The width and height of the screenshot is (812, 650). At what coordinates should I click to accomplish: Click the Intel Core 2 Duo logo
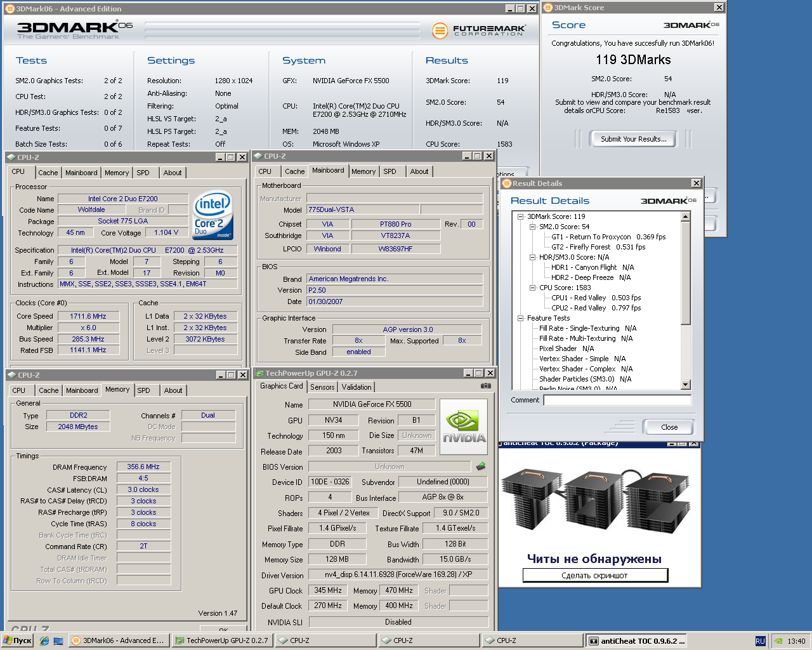pyautogui.click(x=213, y=216)
